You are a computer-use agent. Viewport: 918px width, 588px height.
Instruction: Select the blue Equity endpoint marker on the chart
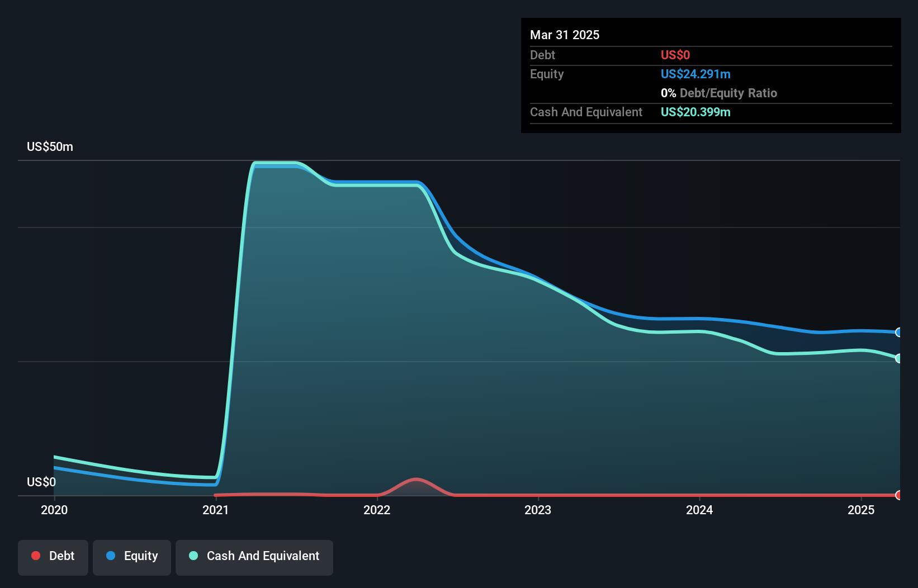tap(899, 333)
